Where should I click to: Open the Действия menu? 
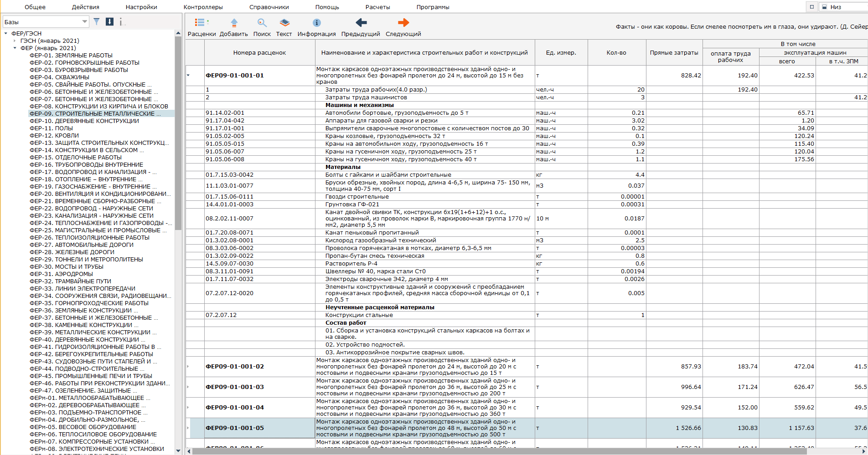pyautogui.click(x=85, y=7)
